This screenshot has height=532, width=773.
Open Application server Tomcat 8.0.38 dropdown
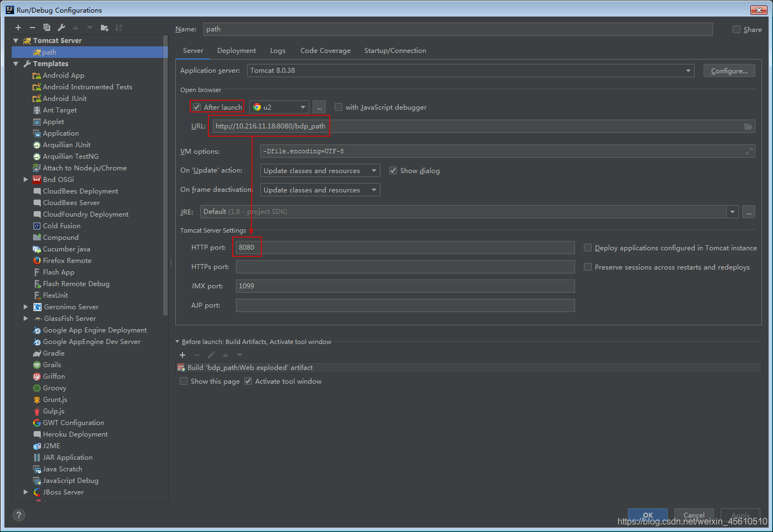(x=471, y=71)
